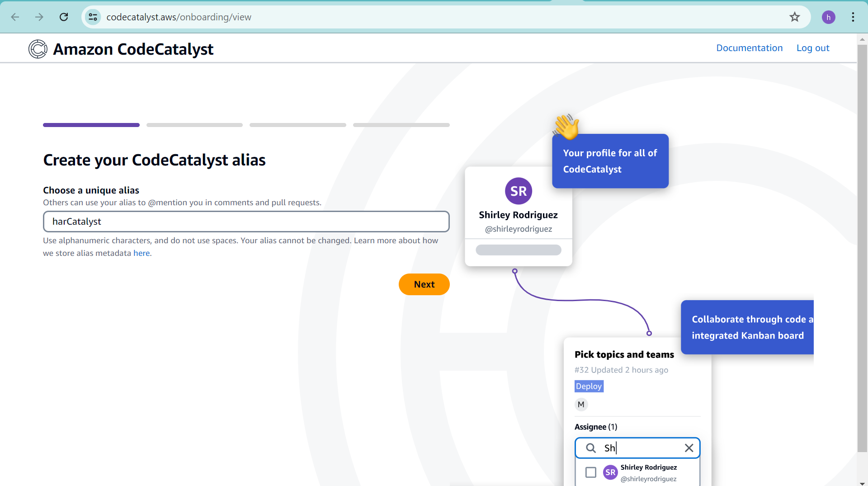868x486 pixels.
Task: Open the Chrome three-dot menu
Action: tap(853, 17)
